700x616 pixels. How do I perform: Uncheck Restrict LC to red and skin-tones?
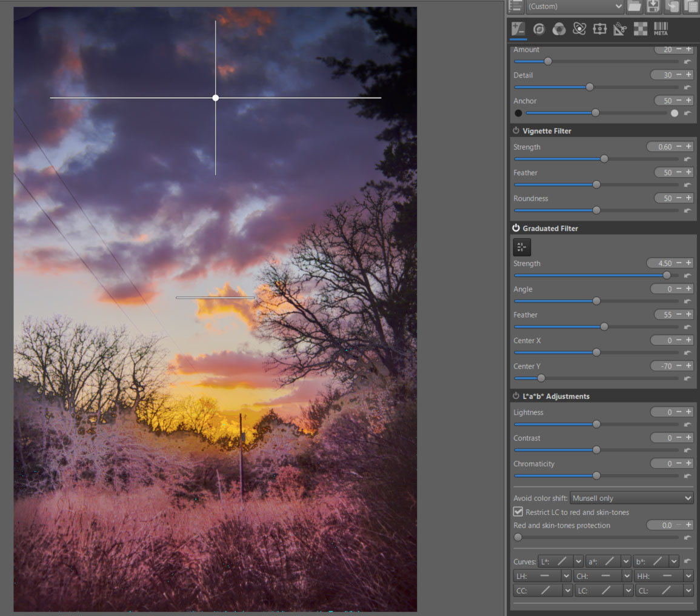518,512
